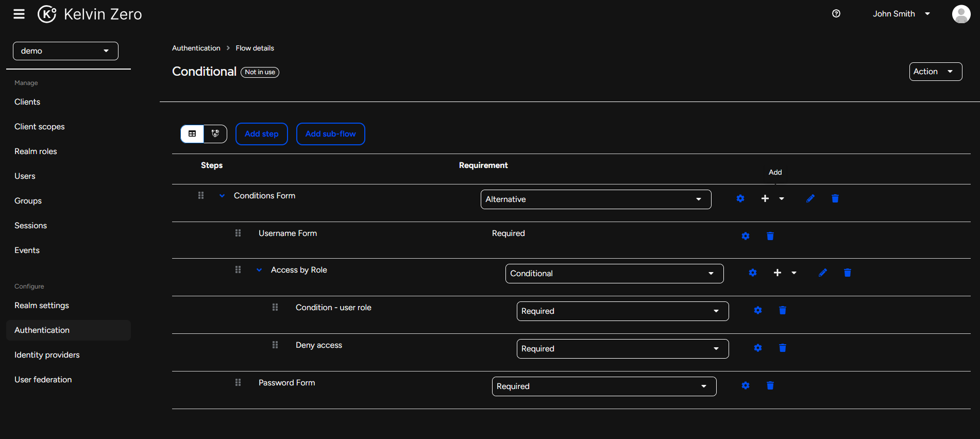Click plus icon on Conditions Form row

(765, 199)
